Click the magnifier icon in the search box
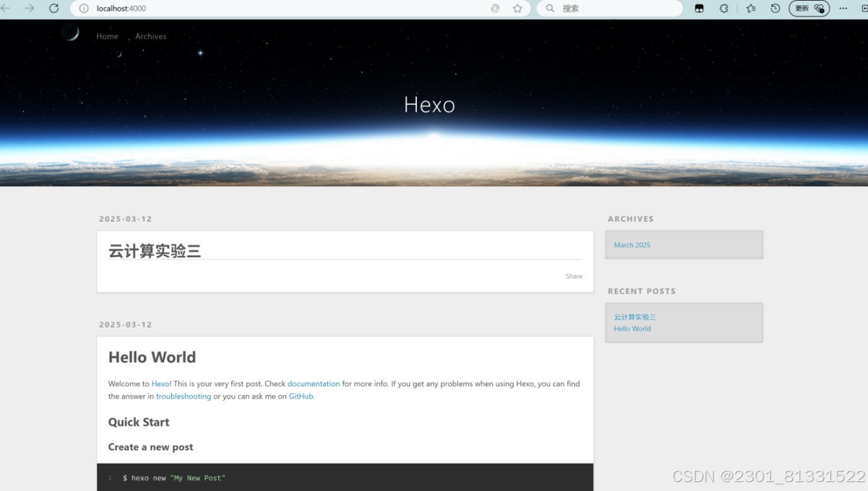The height and width of the screenshot is (491, 868). click(550, 8)
